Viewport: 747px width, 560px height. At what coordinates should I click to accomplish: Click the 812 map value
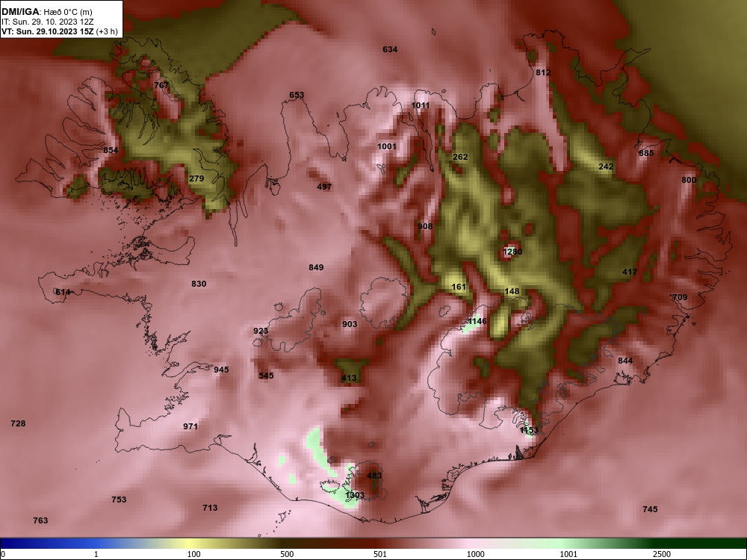(x=543, y=73)
